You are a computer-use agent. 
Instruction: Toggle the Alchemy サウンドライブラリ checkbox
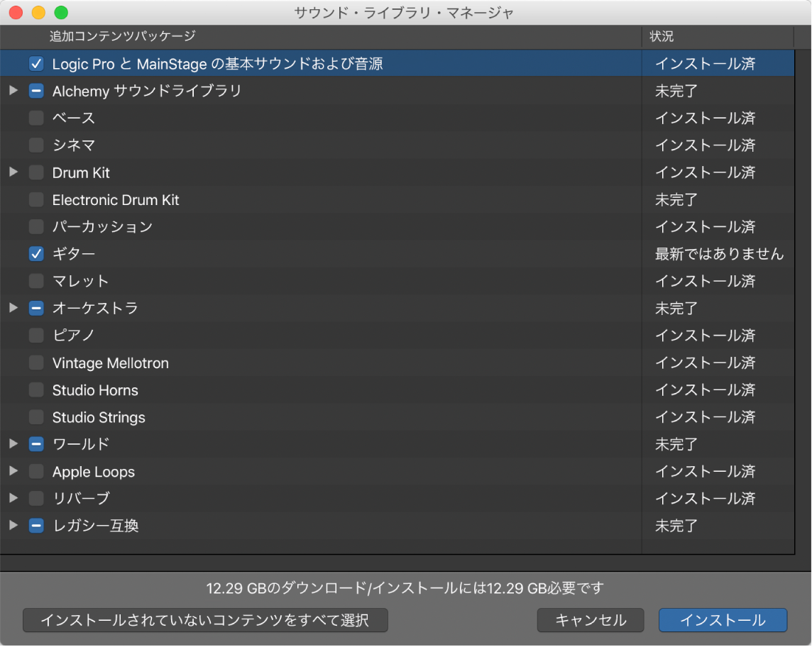click(36, 91)
